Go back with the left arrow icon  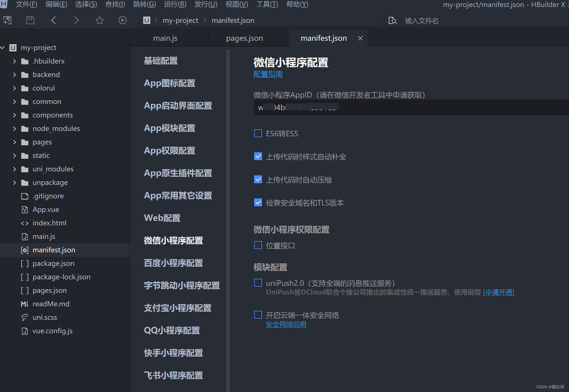tap(53, 20)
